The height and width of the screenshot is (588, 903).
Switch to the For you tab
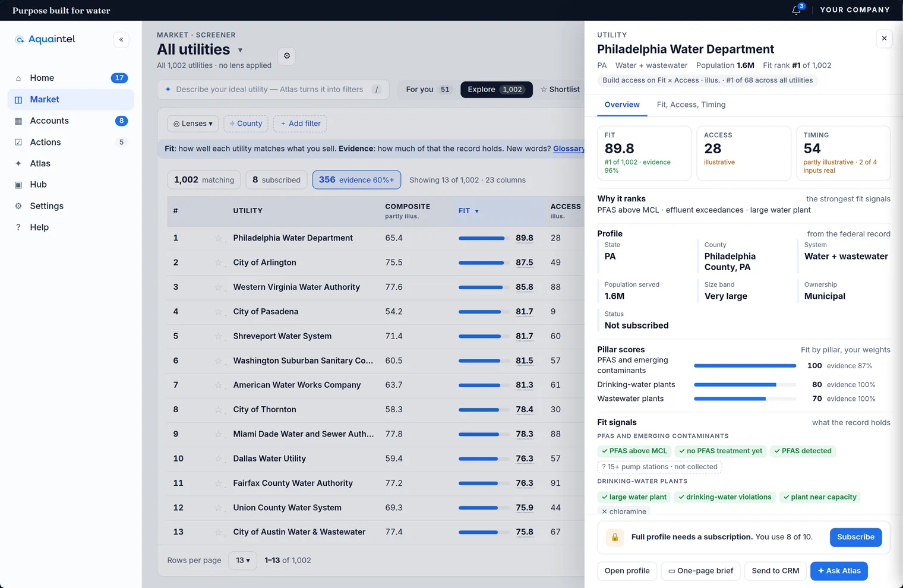coord(428,89)
